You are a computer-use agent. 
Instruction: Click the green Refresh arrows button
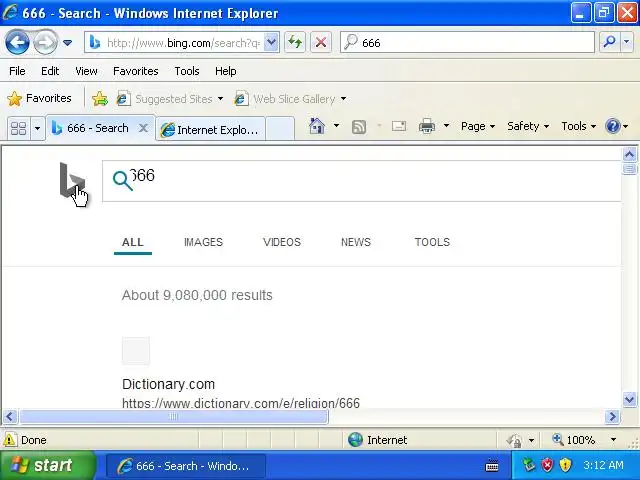click(295, 42)
